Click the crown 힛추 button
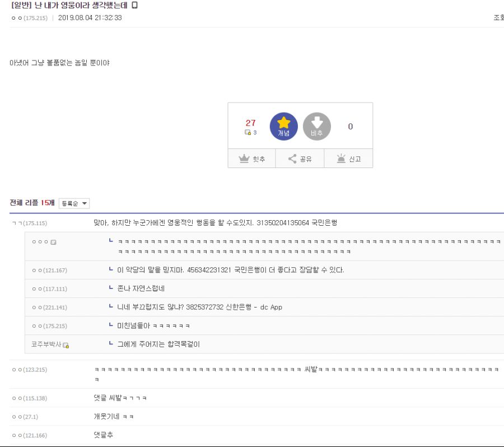The height and width of the screenshot is (447, 504). (251, 159)
